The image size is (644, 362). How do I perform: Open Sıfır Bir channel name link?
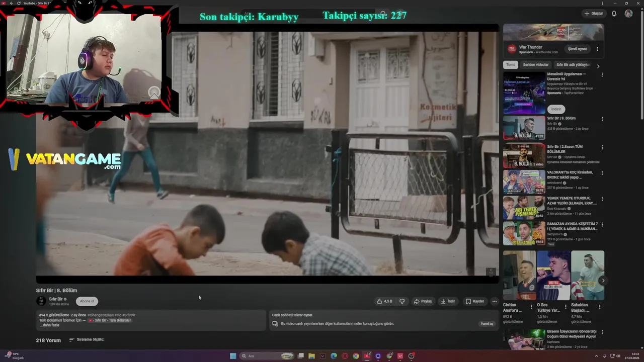pyautogui.click(x=56, y=299)
